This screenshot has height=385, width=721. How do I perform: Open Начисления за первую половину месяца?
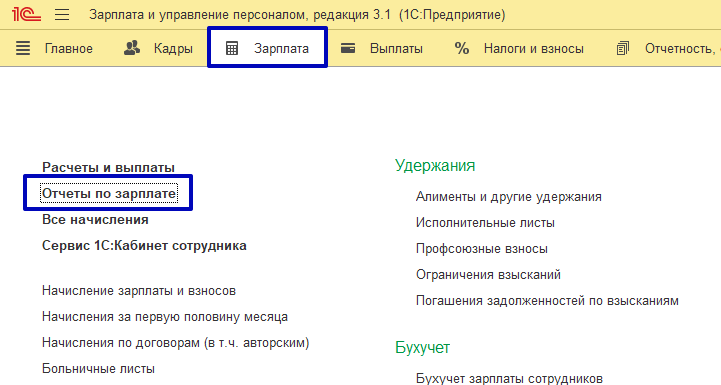[x=165, y=317]
